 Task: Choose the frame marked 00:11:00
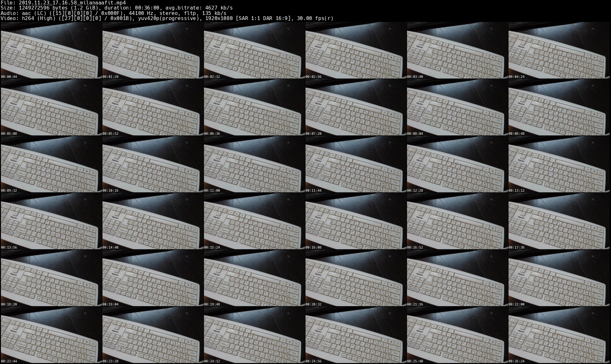(x=254, y=164)
